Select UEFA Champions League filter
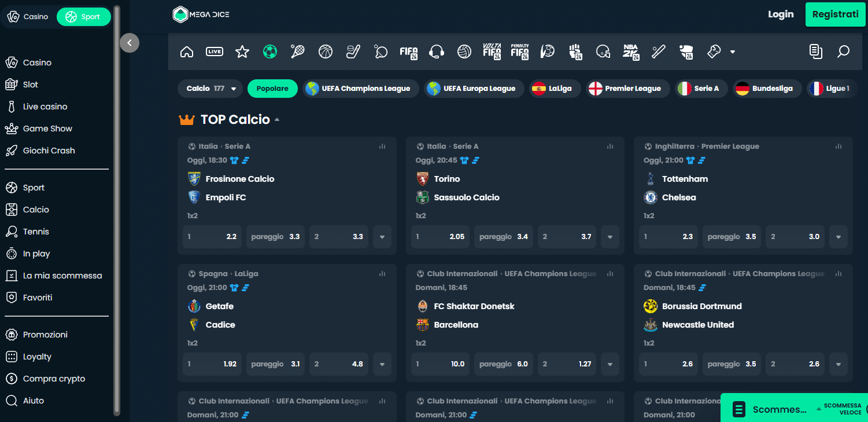This screenshot has width=868, height=422. pos(361,89)
